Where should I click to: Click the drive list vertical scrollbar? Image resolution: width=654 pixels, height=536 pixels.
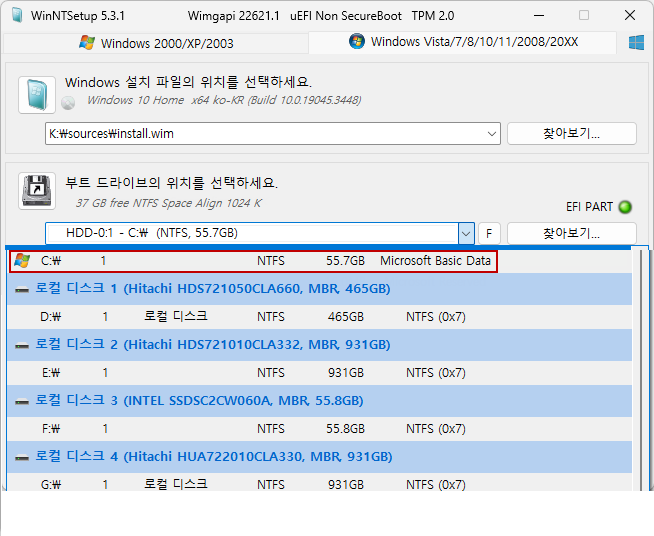click(641, 369)
